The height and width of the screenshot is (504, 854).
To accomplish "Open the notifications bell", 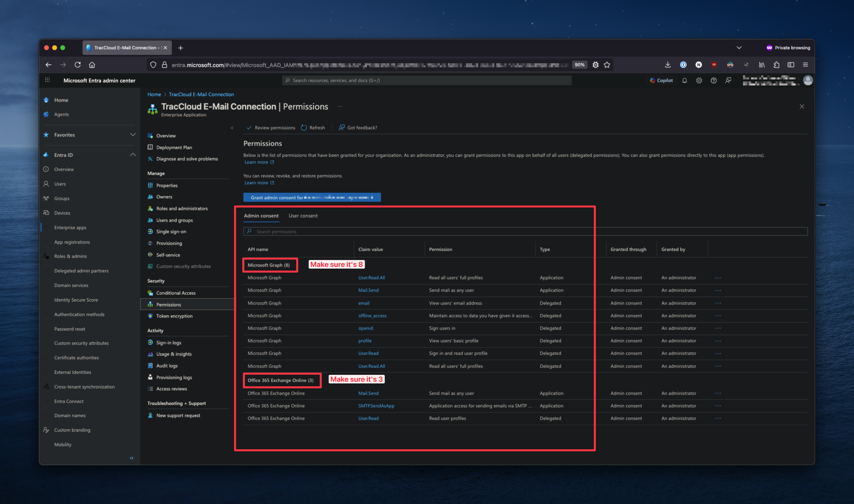I will 685,80.
